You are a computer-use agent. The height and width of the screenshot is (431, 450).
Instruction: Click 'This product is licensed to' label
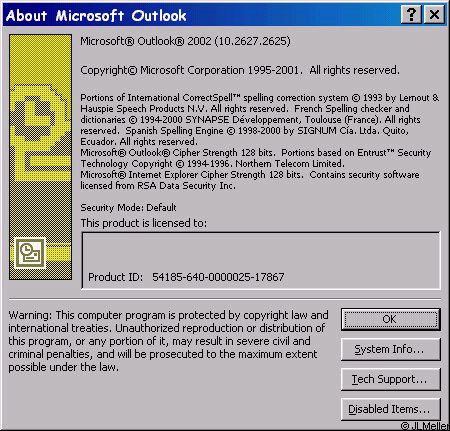[144, 223]
